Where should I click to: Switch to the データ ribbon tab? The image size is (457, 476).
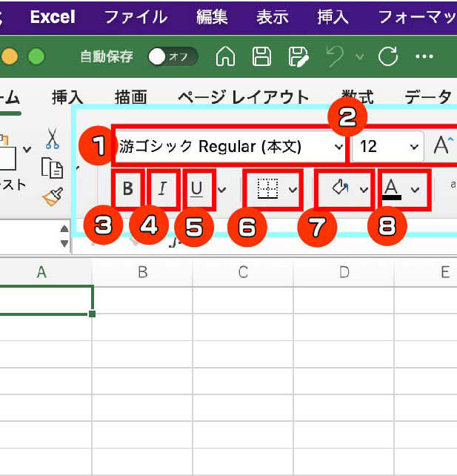point(428,97)
